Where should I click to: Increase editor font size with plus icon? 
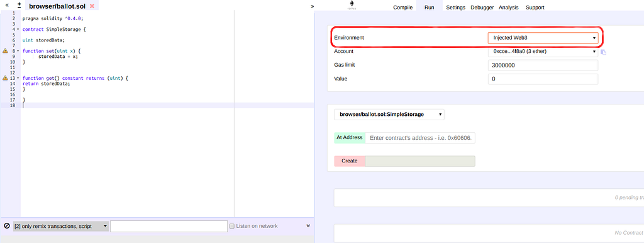tap(19, 4)
